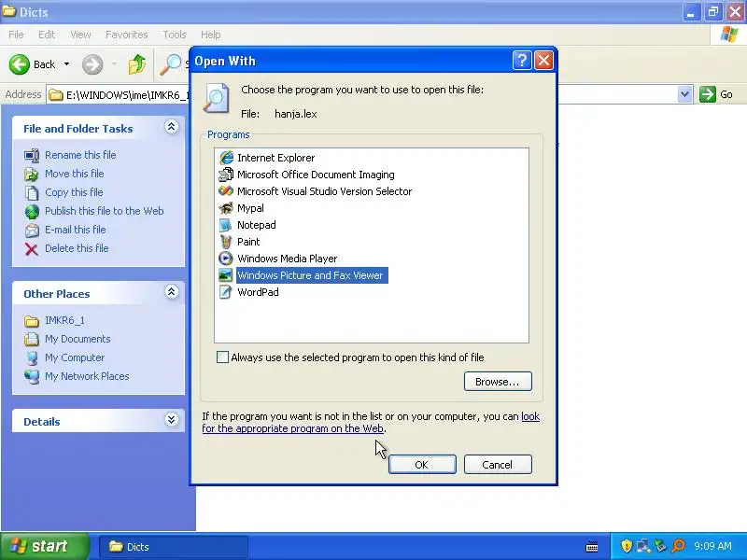The height and width of the screenshot is (560, 747).
Task: Click the help question mark in Open With
Action: 522,61
